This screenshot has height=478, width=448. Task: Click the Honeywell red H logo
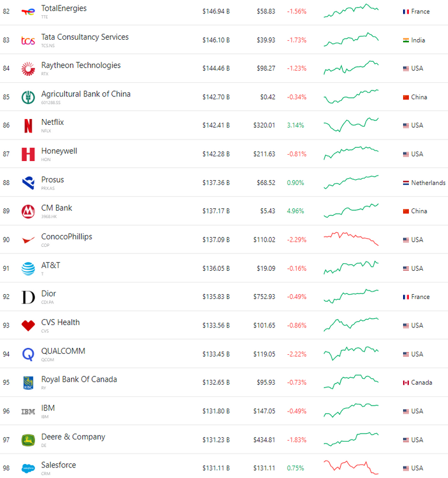pyautogui.click(x=28, y=154)
